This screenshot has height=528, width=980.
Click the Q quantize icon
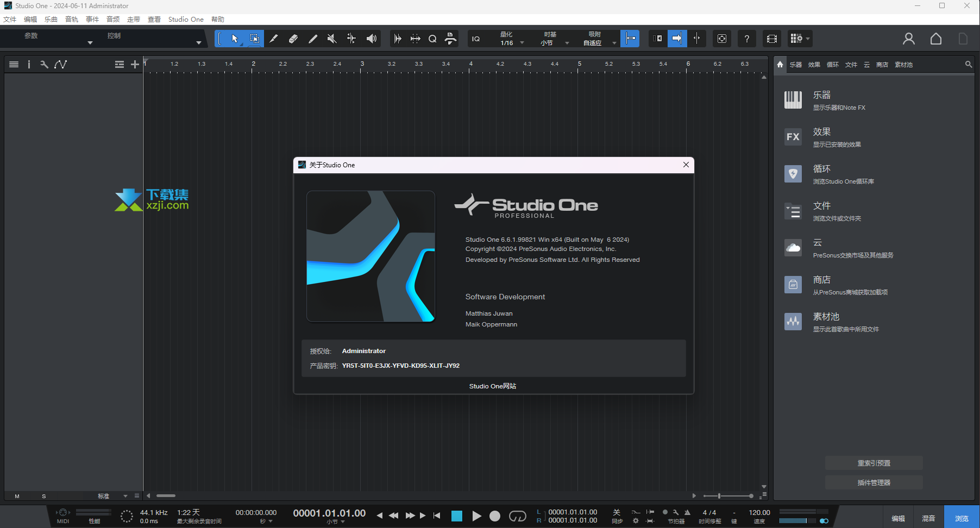[x=432, y=39]
